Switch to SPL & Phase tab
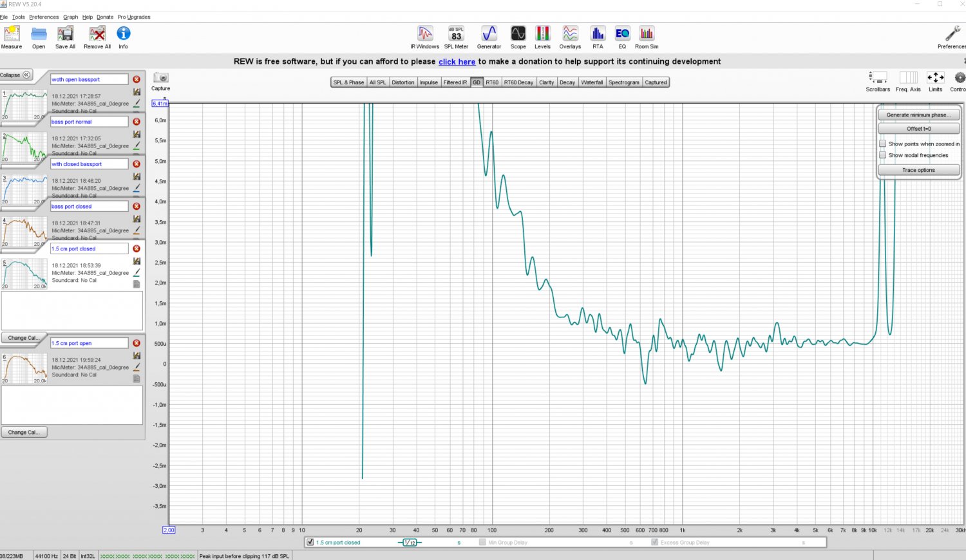The height and width of the screenshot is (560, 966). click(x=348, y=82)
